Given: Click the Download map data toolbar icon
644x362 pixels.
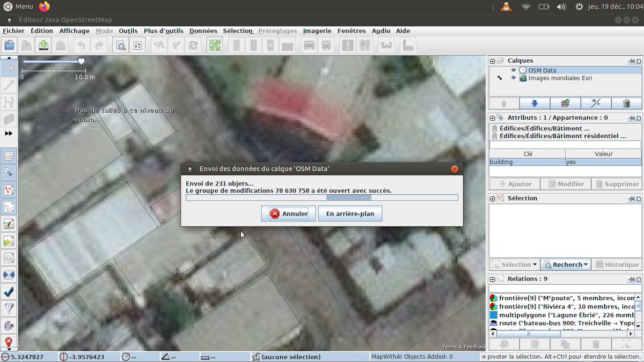Looking at the screenshot, I should coord(43,46).
